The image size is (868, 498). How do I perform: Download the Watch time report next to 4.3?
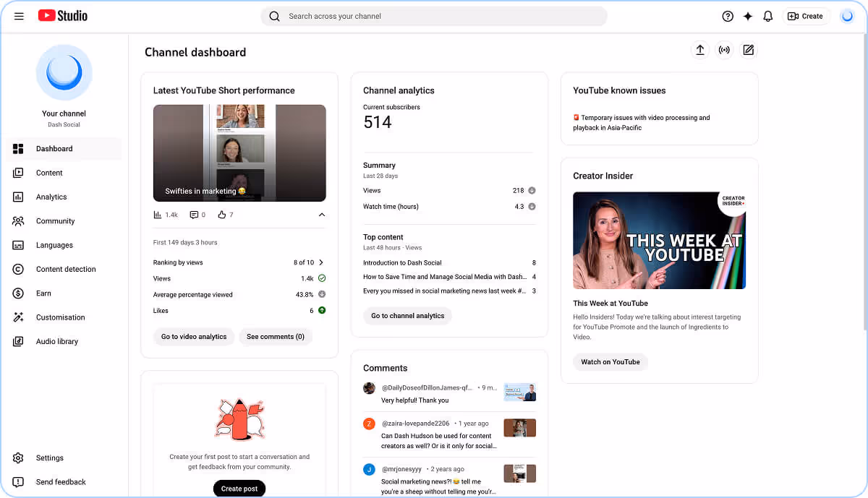(532, 206)
